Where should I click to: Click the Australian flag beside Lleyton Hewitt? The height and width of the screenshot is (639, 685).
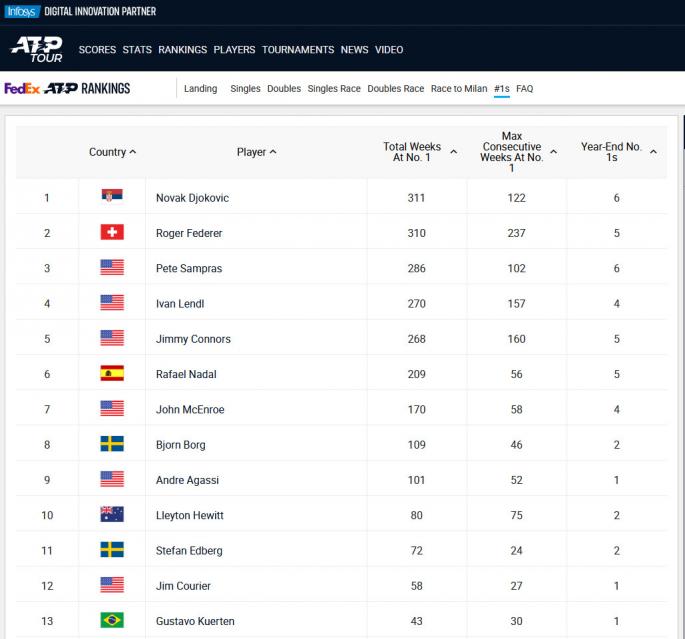pos(112,515)
